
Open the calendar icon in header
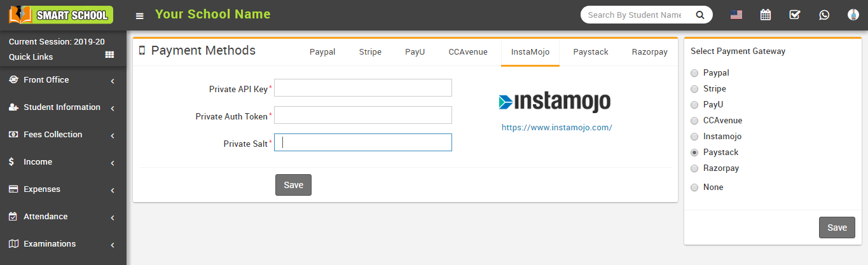pyautogui.click(x=766, y=15)
